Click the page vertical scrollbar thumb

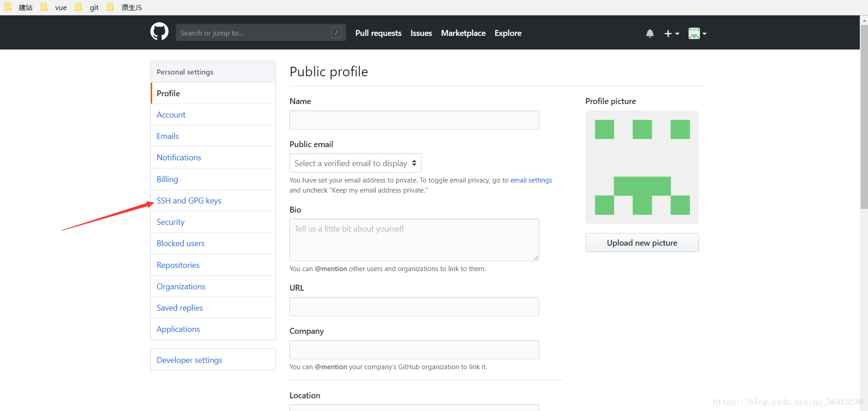[864, 117]
